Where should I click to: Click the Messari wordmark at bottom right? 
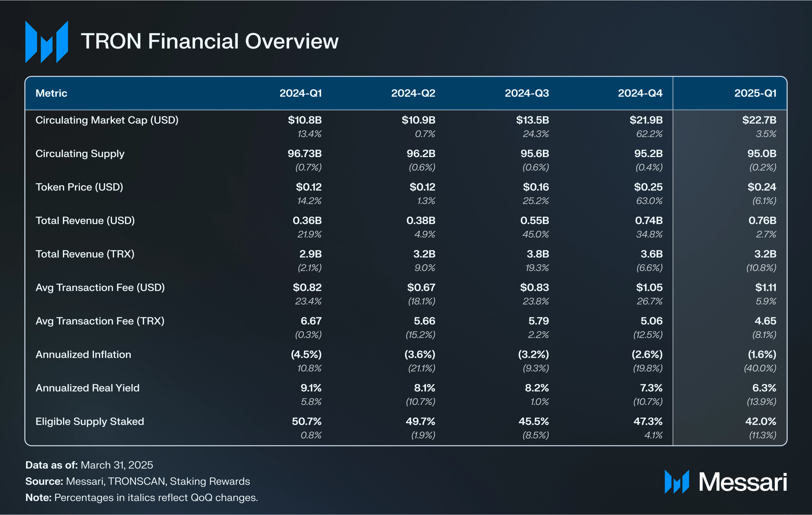tap(743, 482)
